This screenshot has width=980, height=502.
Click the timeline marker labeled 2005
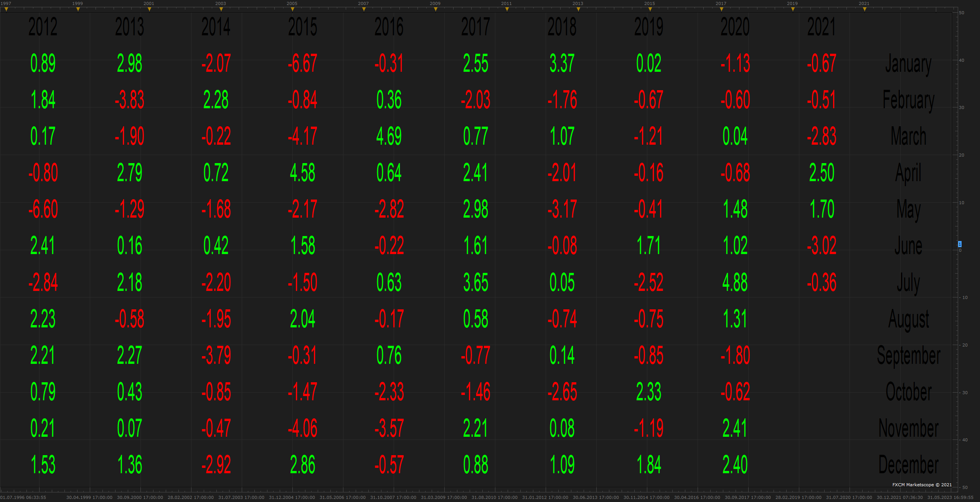click(x=292, y=9)
